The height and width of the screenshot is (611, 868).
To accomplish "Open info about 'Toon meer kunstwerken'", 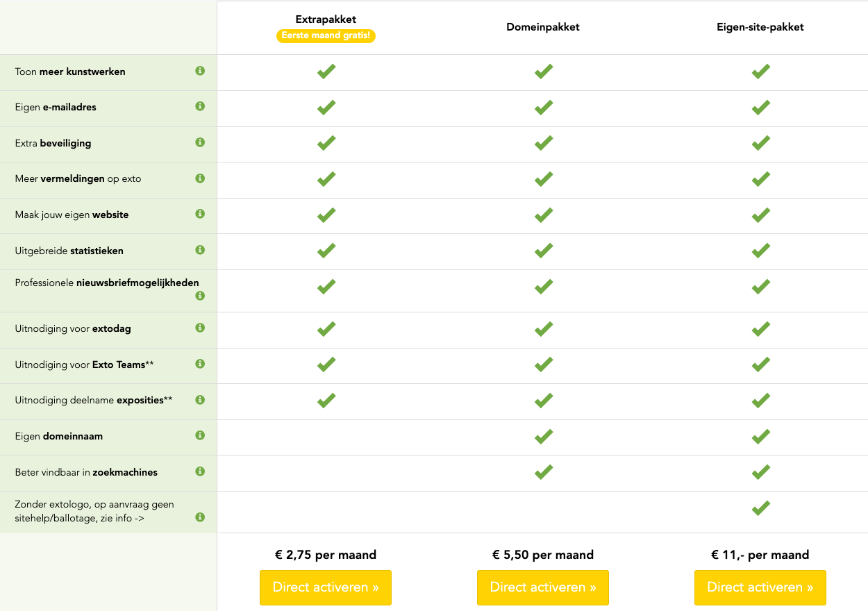I will [200, 71].
